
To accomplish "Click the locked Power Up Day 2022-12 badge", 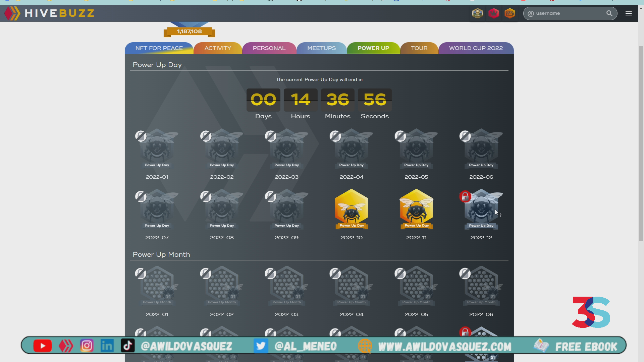I will point(481,209).
